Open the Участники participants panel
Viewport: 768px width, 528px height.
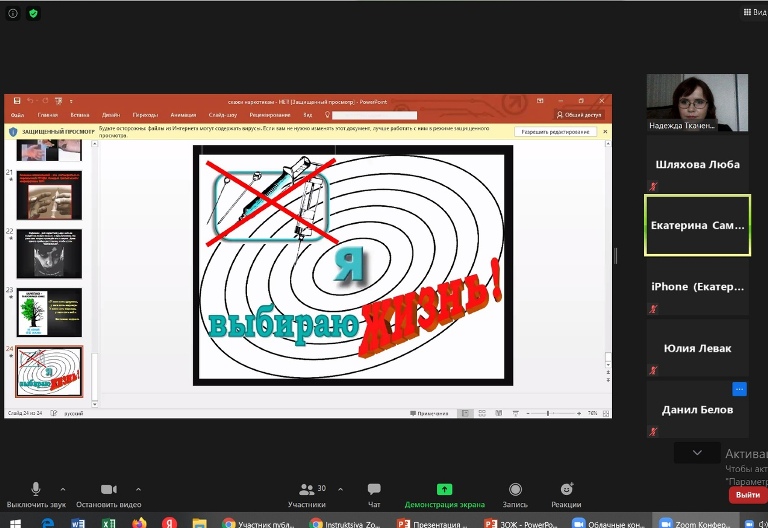306,489
